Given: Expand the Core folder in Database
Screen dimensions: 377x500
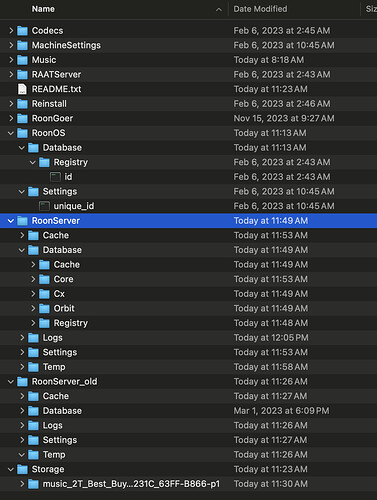Looking at the screenshot, I should tap(33, 279).
